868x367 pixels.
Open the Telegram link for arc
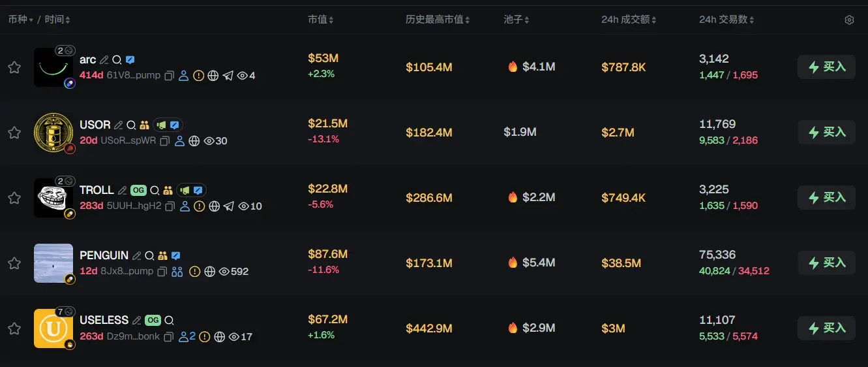(x=228, y=76)
